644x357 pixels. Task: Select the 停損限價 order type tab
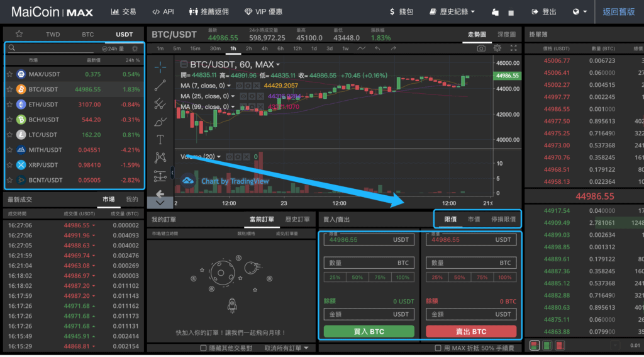[x=503, y=219]
